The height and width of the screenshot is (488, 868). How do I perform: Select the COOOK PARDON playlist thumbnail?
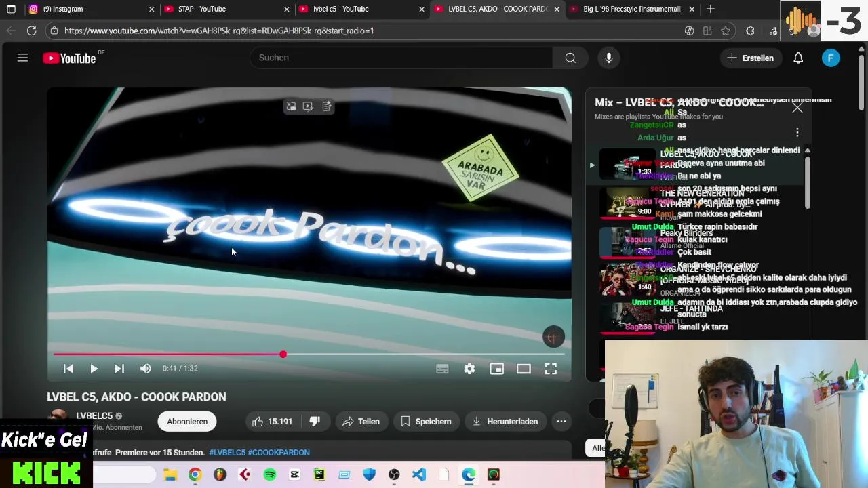(x=628, y=165)
